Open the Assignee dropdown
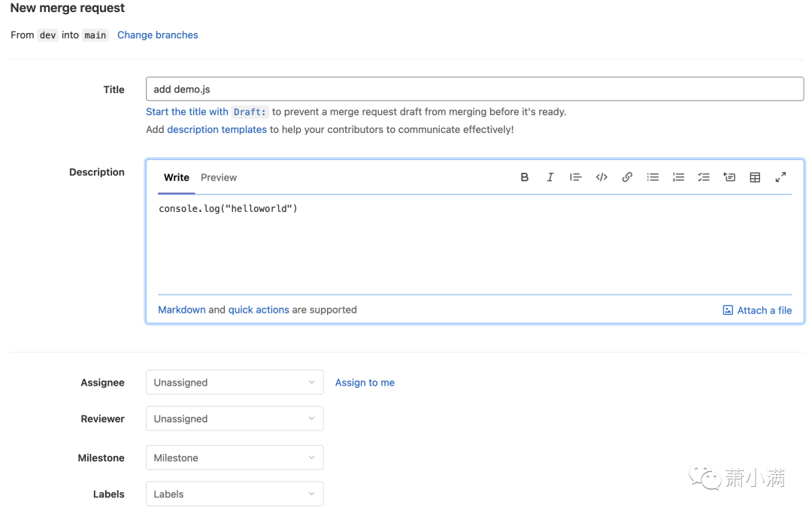The image size is (812, 514). (x=235, y=382)
